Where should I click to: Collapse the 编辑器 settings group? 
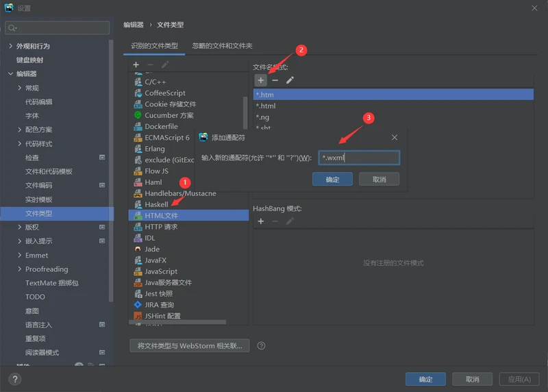pos(10,74)
